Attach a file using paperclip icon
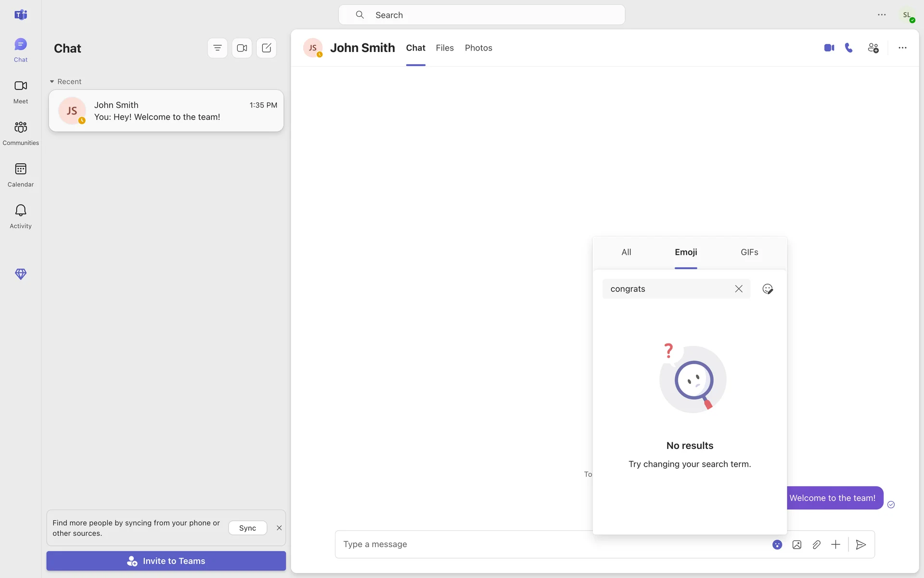Viewport: 924px width, 578px height. point(816,544)
